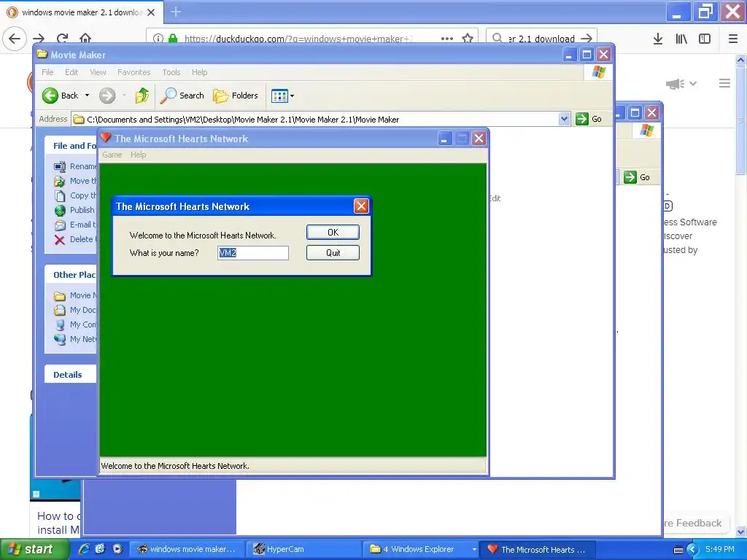Click the Publish to web globe icon

pyautogui.click(x=60, y=210)
